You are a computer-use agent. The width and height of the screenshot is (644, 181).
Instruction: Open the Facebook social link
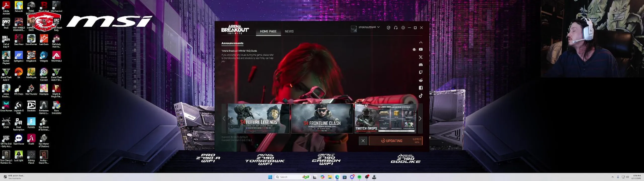(x=421, y=88)
